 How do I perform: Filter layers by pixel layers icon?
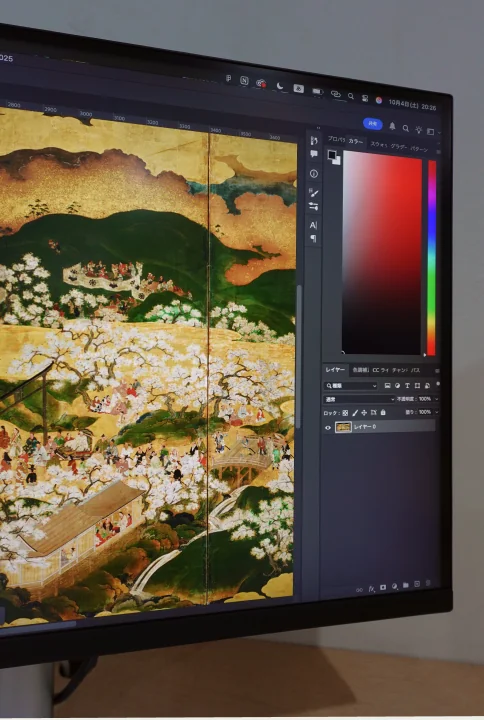(x=387, y=386)
